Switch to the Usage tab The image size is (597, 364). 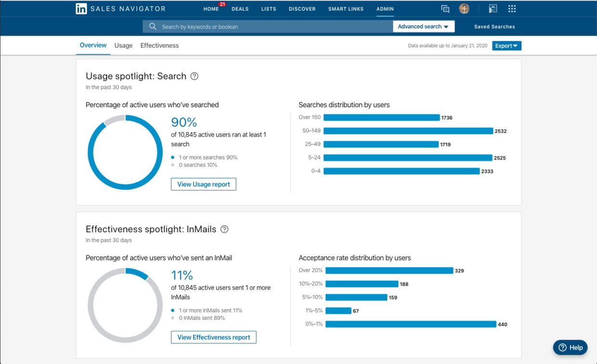[x=123, y=45]
